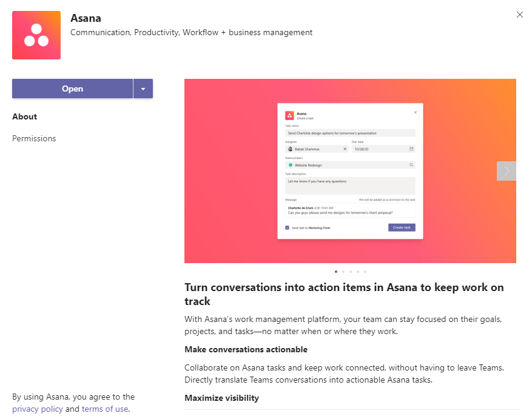Go to next carousel screenshot
This screenshot has height=419, width=532.
(506, 171)
